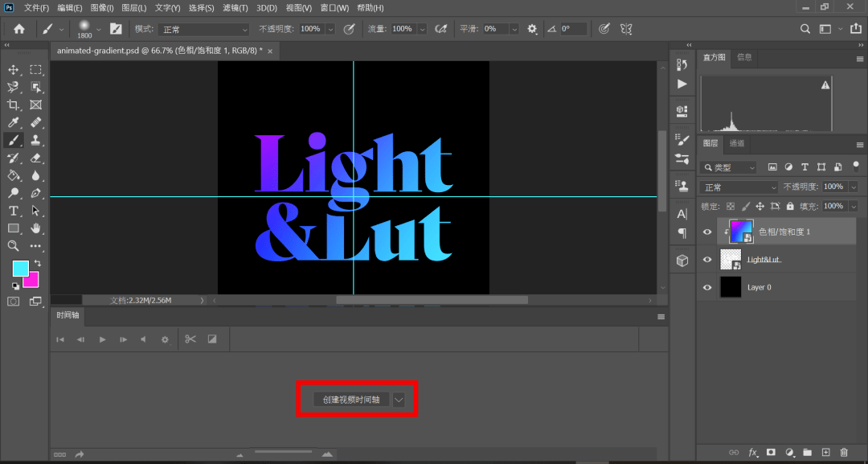868x464 pixels.
Task: Click the magenta background color swatch
Action: (x=31, y=280)
